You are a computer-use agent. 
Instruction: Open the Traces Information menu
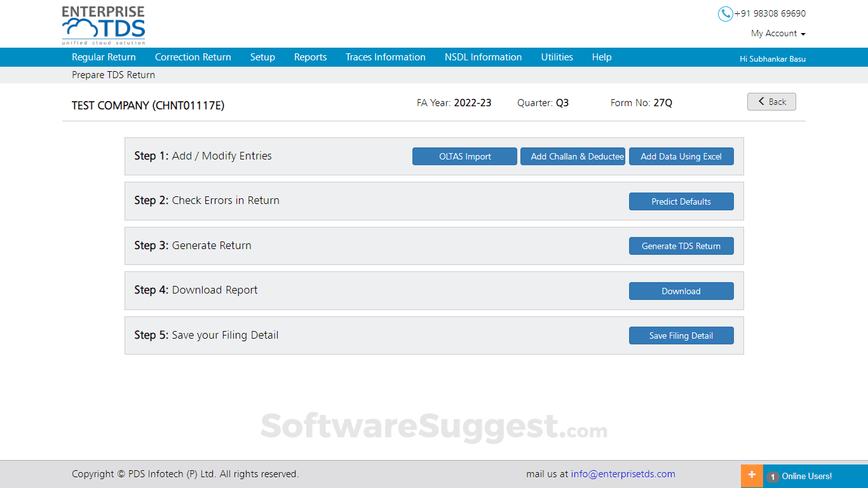385,57
